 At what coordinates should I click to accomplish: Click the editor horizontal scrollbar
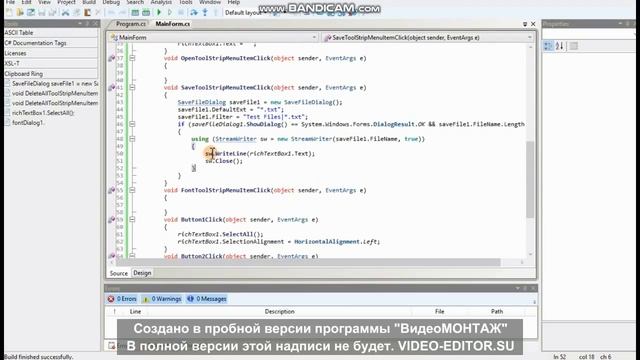tap(308, 262)
